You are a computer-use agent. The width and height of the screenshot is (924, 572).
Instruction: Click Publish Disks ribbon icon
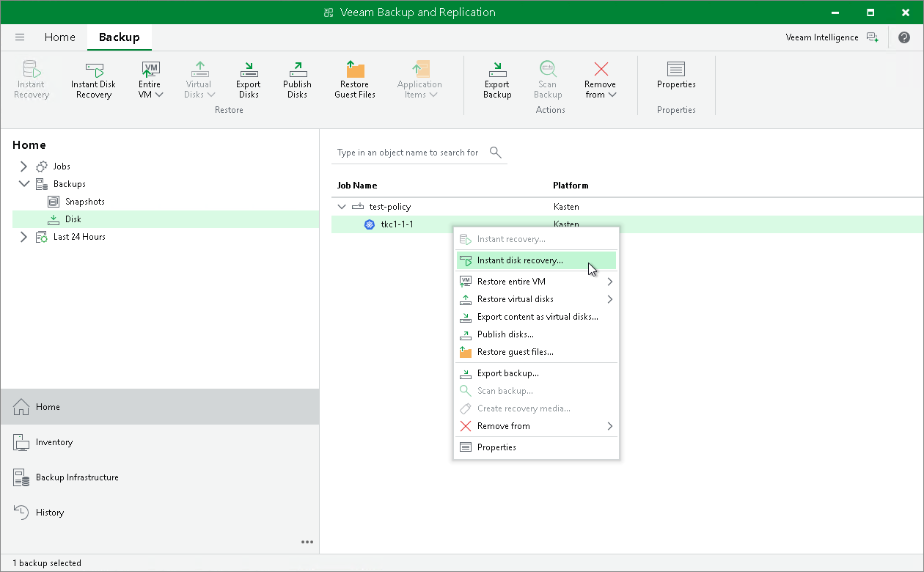pyautogui.click(x=297, y=79)
